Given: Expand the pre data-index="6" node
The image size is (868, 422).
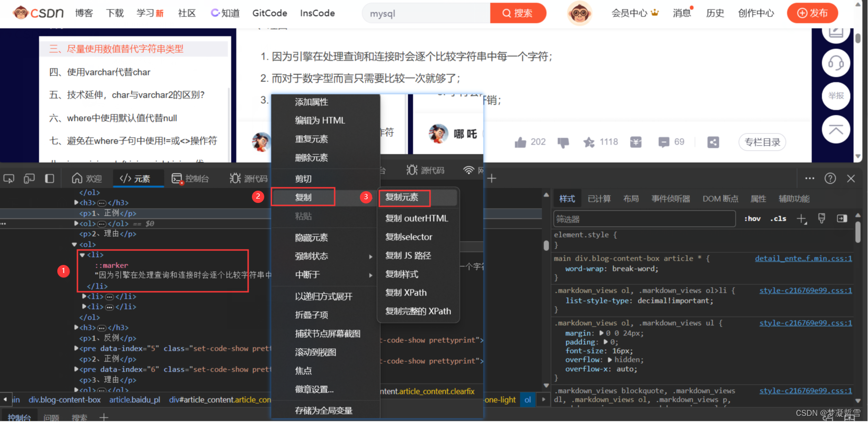Looking at the screenshot, I should click(77, 369).
